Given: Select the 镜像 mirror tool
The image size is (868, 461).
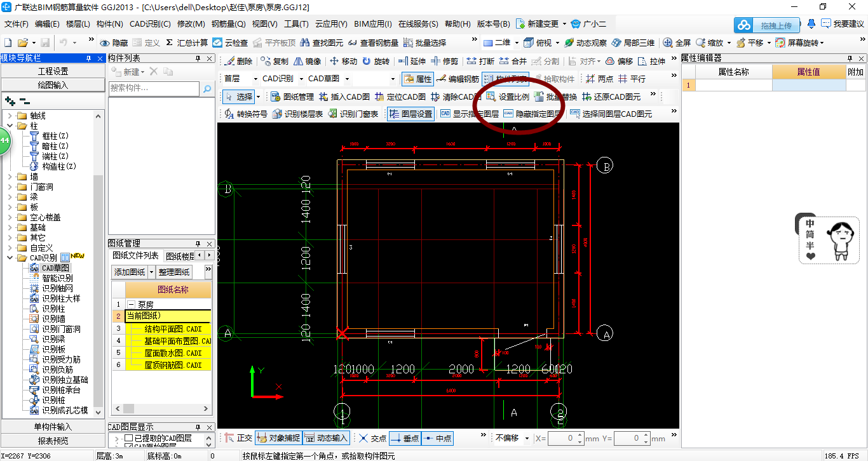Looking at the screenshot, I should point(307,62).
